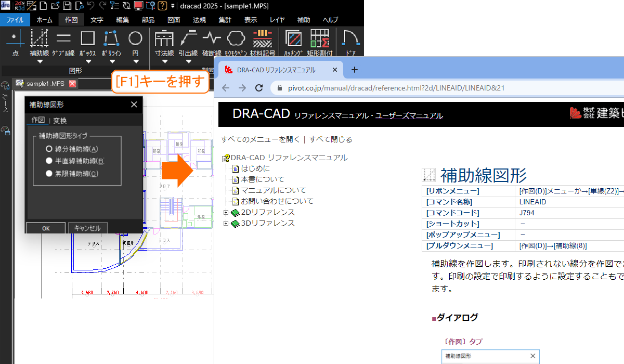624x364 pixels.
Task: Open the dropdown arrow under ポリライン
Action: (x=112, y=61)
